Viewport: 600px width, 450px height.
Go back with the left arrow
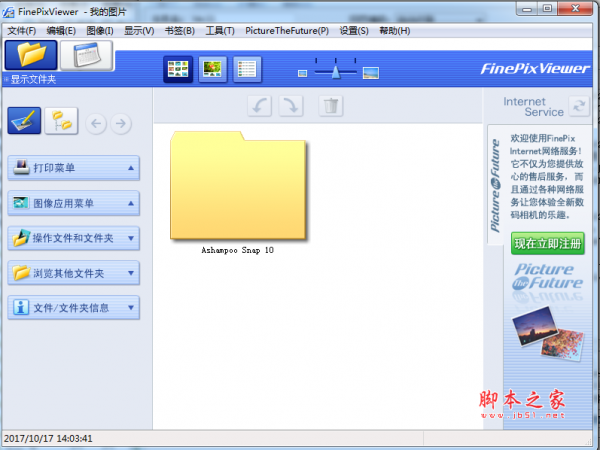tap(96, 124)
